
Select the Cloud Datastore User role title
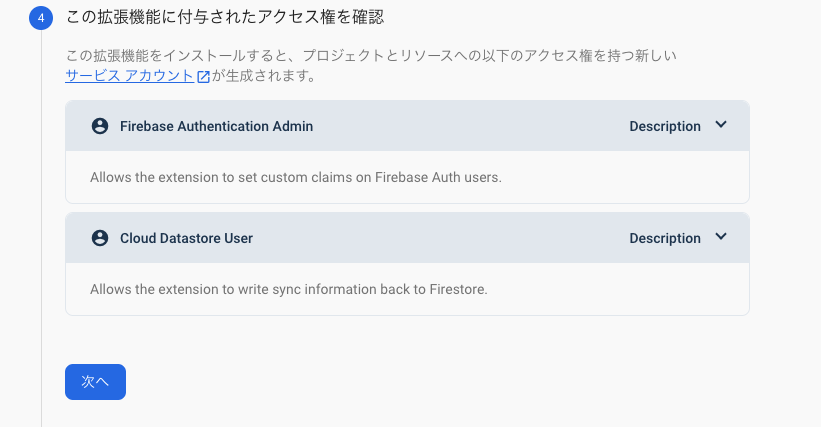tap(186, 238)
